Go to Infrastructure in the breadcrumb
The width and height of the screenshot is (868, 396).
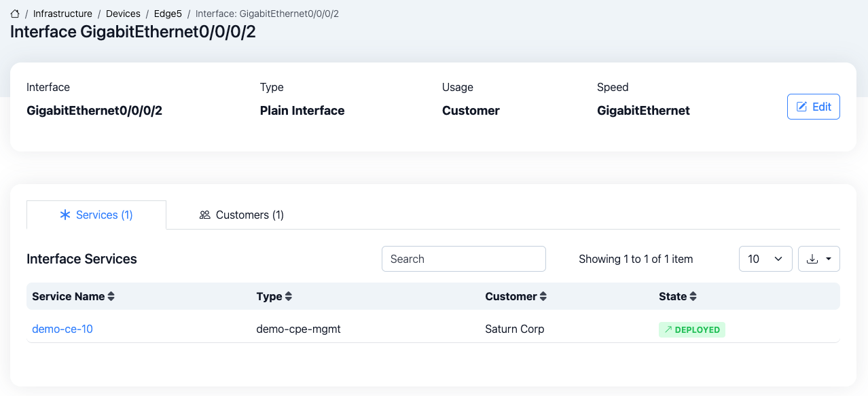click(x=62, y=14)
